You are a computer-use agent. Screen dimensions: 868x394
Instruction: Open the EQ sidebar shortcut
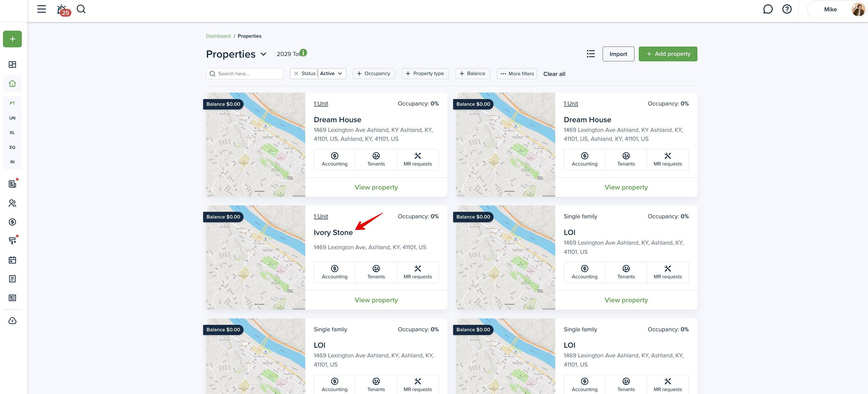(12, 147)
